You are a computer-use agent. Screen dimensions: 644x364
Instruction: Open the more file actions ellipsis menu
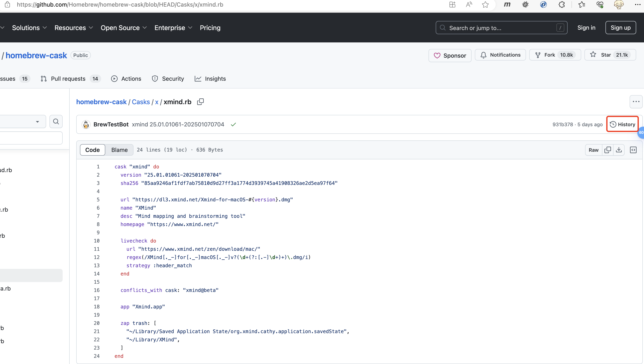click(636, 101)
